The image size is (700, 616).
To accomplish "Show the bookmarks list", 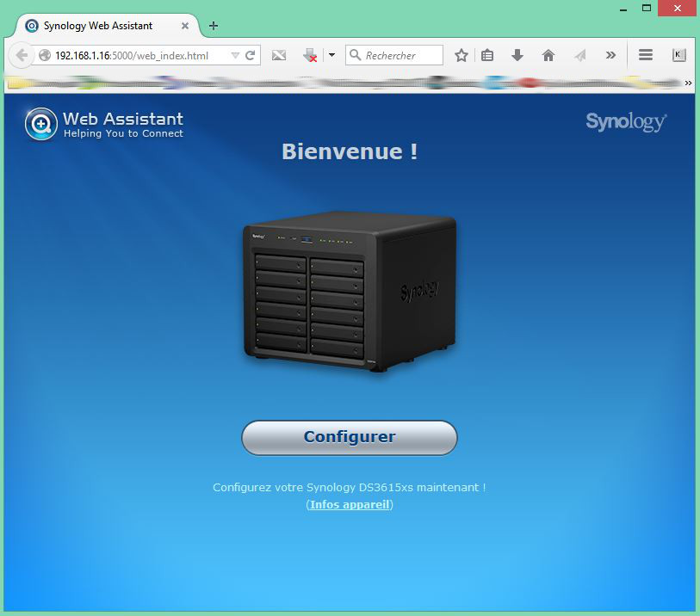I will pyautogui.click(x=487, y=55).
